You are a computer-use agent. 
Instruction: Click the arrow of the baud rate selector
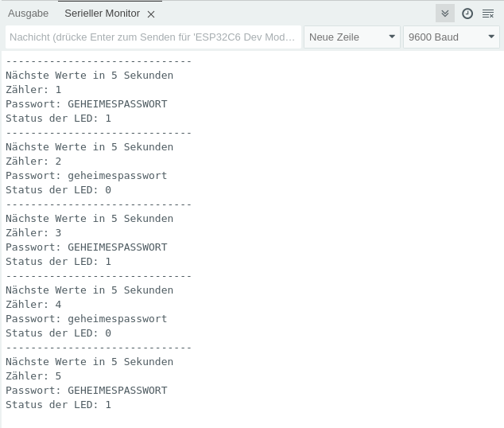491,37
